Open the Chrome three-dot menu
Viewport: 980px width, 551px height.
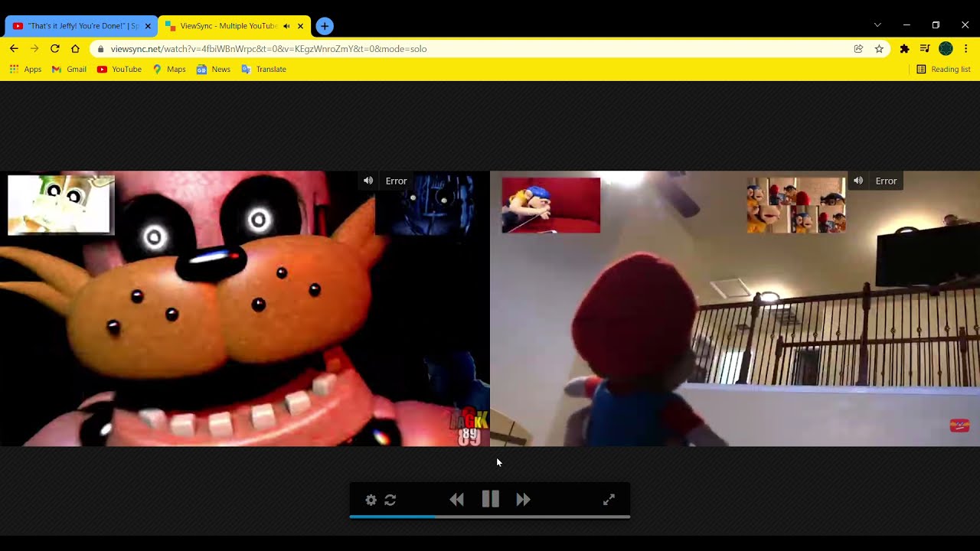pyautogui.click(x=966, y=49)
